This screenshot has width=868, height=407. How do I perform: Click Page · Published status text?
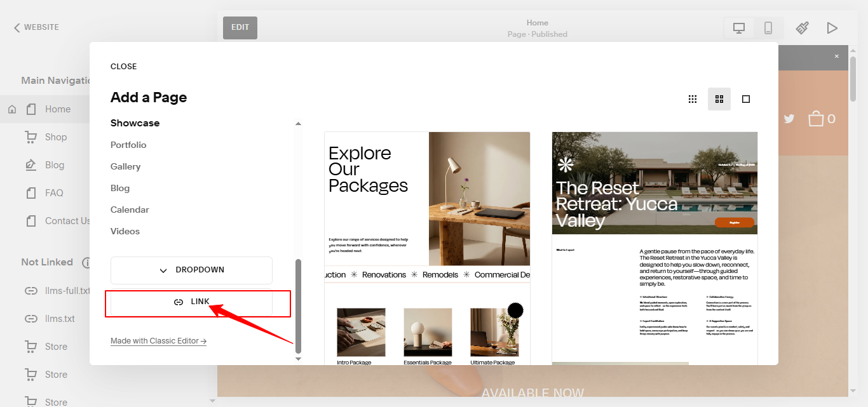coord(538,34)
